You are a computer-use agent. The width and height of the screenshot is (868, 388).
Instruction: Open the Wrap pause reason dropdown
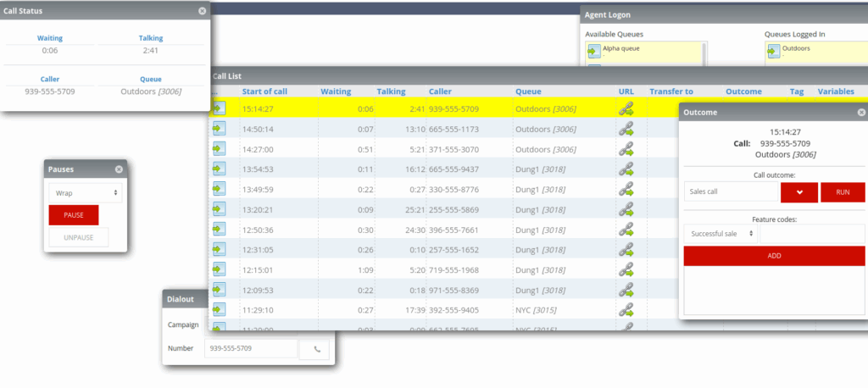(86, 193)
